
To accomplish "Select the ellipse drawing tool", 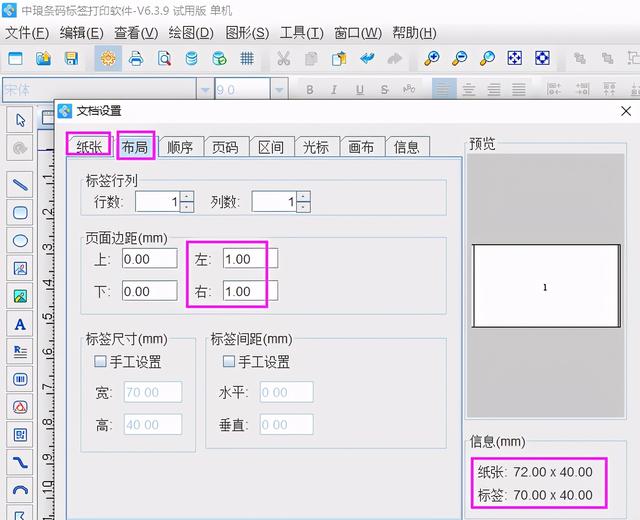I will (x=20, y=240).
